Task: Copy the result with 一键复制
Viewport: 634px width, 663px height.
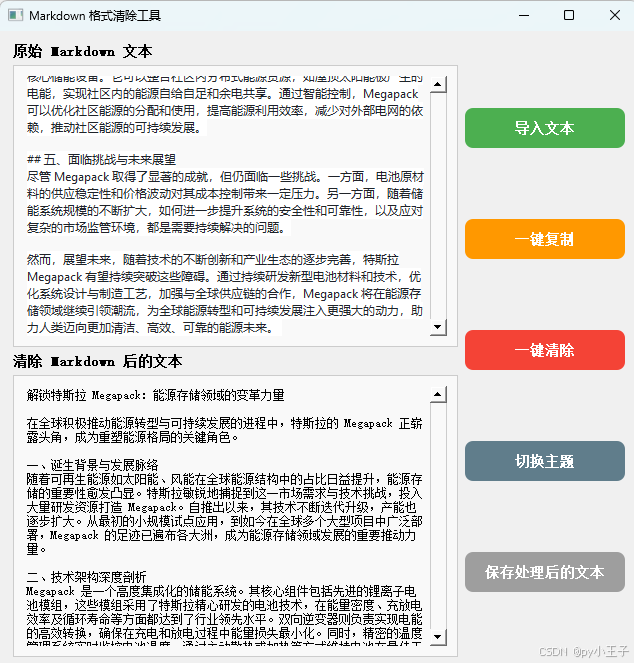Action: coord(545,239)
